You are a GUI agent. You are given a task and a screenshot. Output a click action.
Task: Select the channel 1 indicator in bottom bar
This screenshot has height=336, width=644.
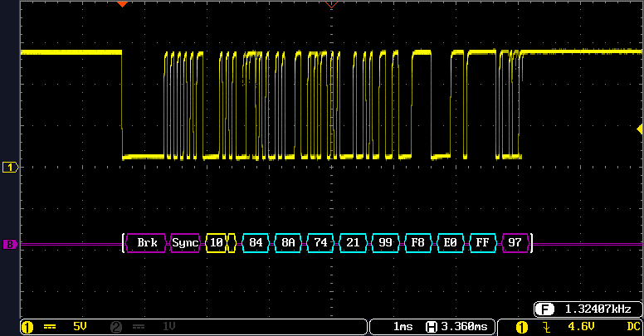[26, 327]
